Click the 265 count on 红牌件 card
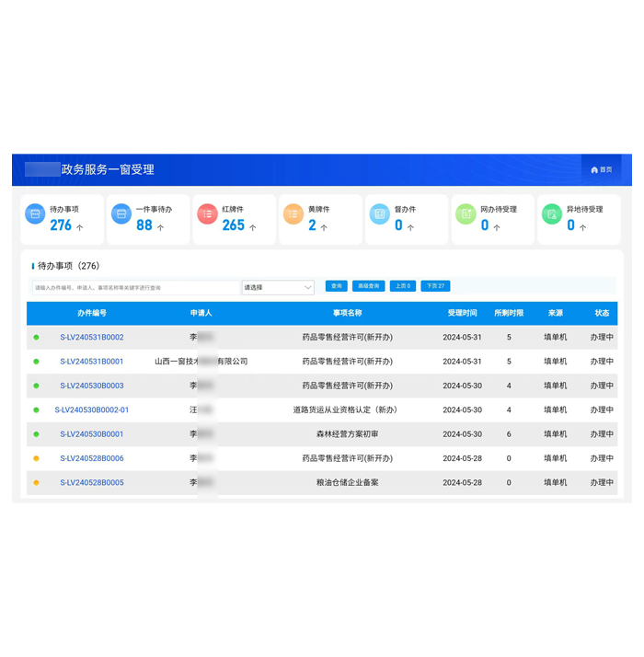 point(234,225)
